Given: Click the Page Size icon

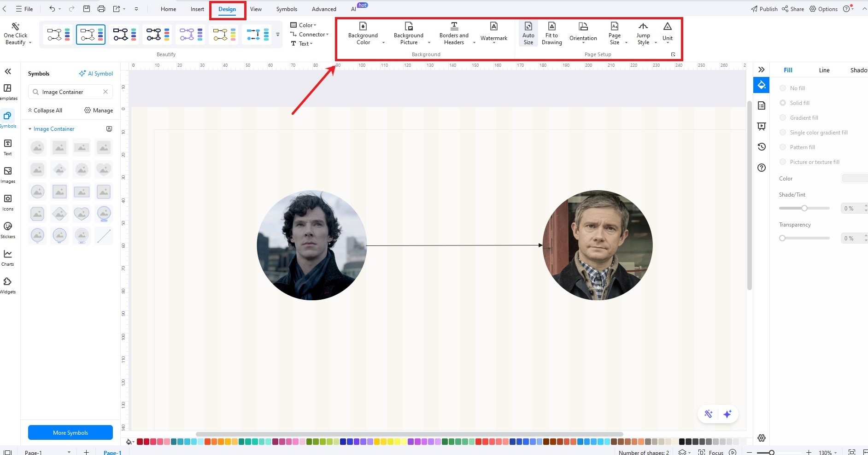Looking at the screenshot, I should (x=615, y=26).
